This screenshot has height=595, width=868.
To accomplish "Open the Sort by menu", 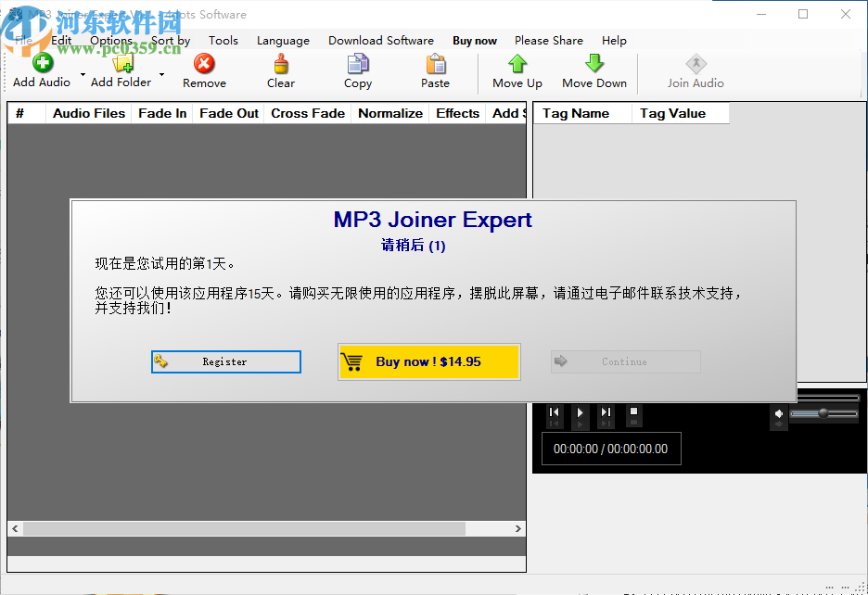I will coord(170,40).
